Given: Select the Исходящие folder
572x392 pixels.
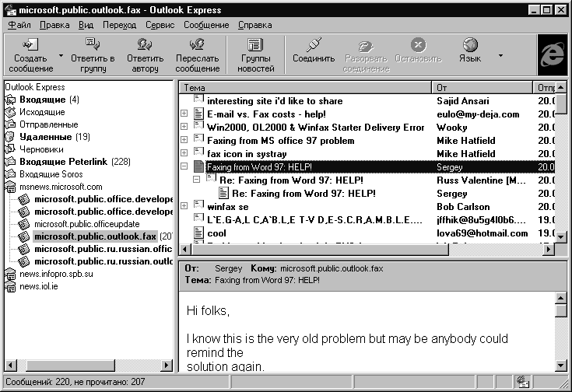Looking at the screenshot, I should point(42,112).
